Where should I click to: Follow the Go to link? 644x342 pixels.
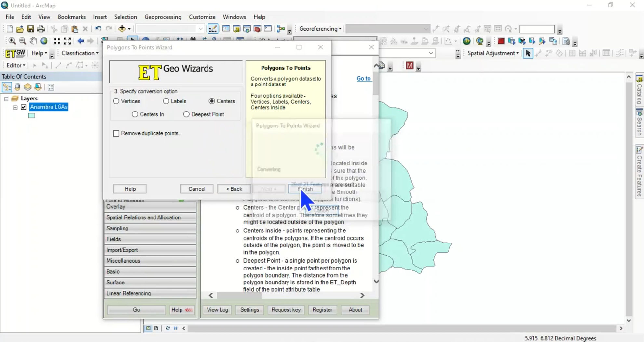point(364,78)
